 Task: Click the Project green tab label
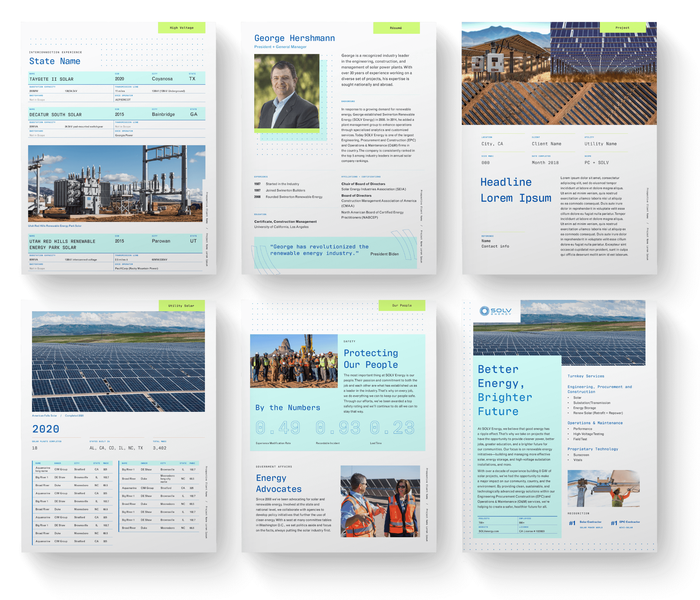(x=622, y=28)
